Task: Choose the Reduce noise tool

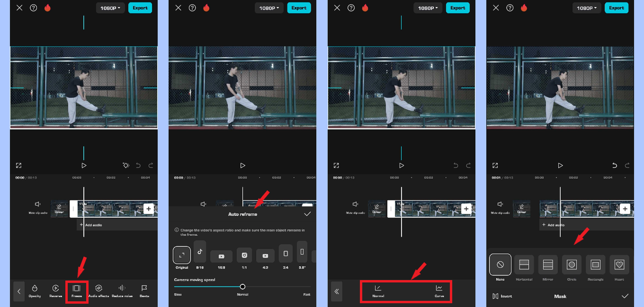Action: point(122,291)
